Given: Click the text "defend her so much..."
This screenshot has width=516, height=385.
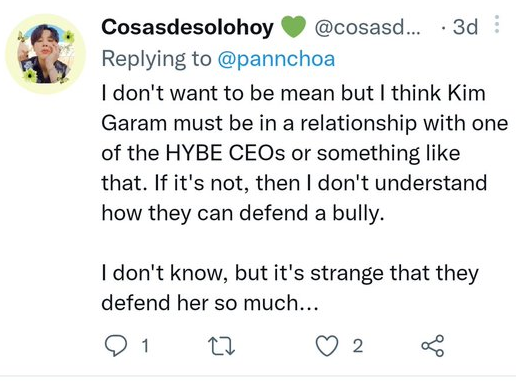Looking at the screenshot, I should pyautogui.click(x=210, y=303).
